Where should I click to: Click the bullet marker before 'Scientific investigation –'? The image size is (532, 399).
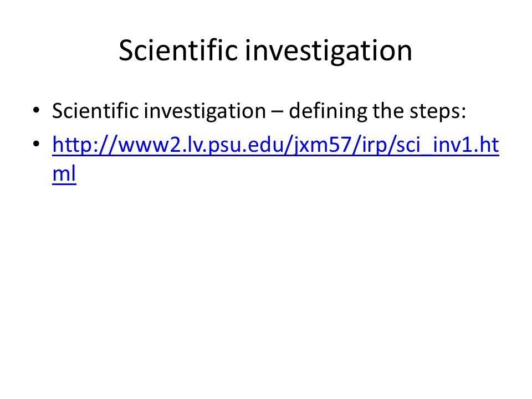coord(37,110)
